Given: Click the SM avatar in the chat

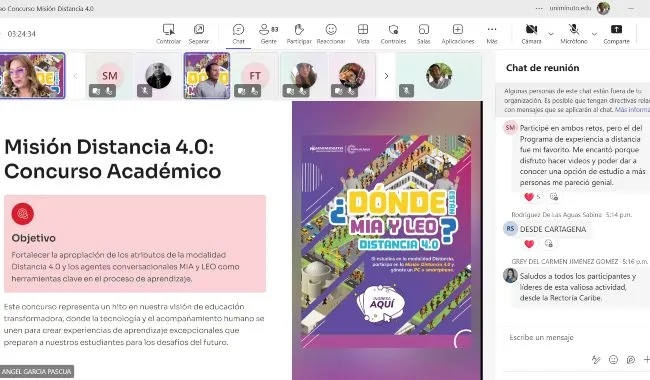Looking at the screenshot, I should 510,128.
